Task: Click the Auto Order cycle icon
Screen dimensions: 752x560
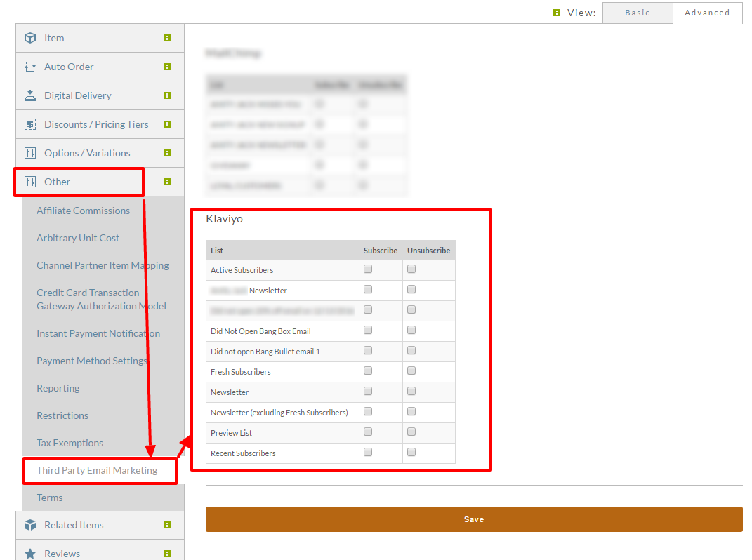Action: coord(30,67)
